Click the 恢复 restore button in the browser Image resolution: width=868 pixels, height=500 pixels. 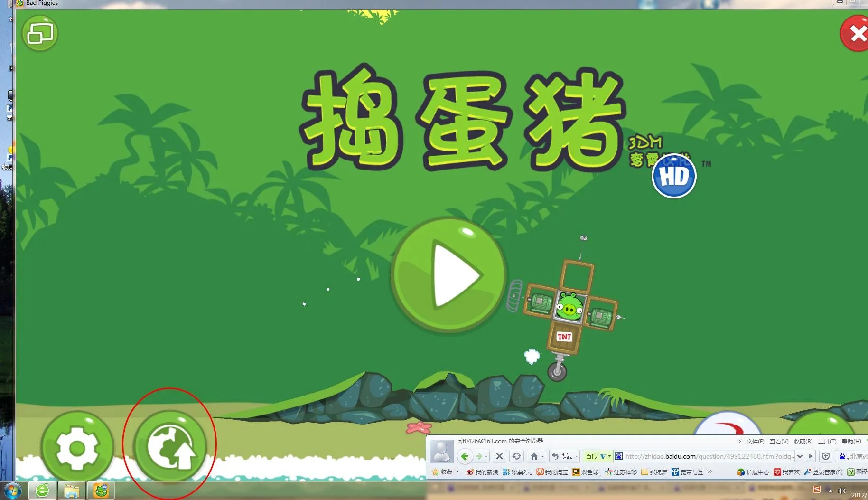coord(562,456)
